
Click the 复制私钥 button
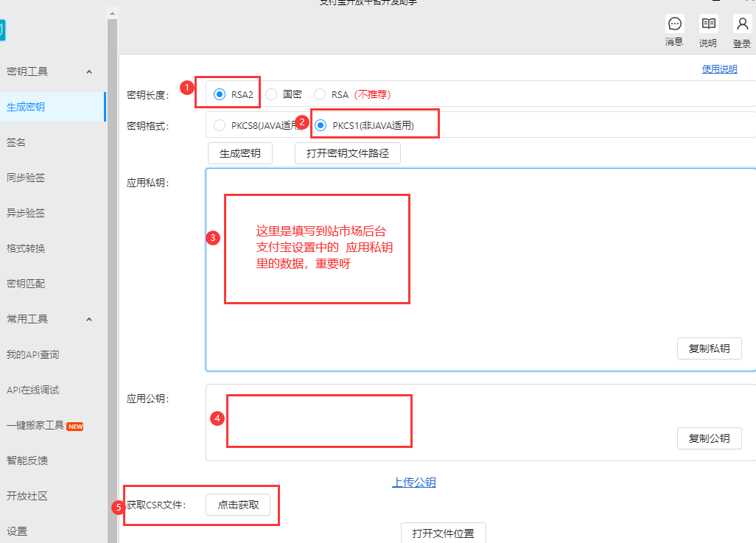tap(710, 348)
